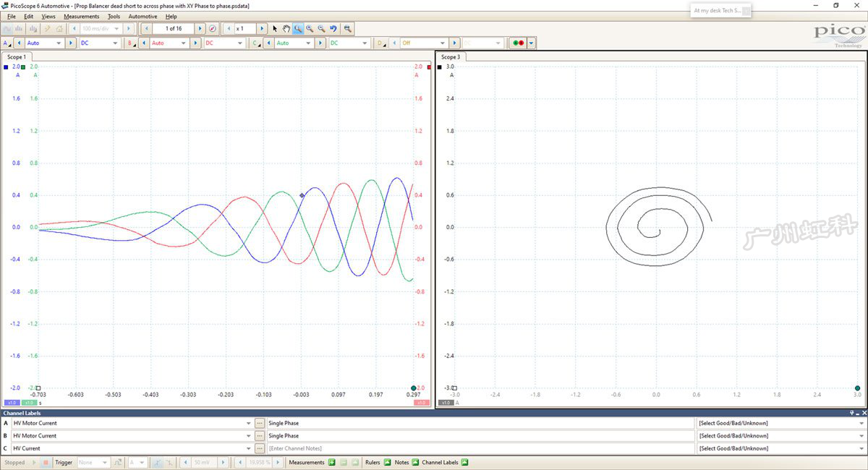Click the ellipsis button for channel C label
868x470 pixels.
click(260, 448)
